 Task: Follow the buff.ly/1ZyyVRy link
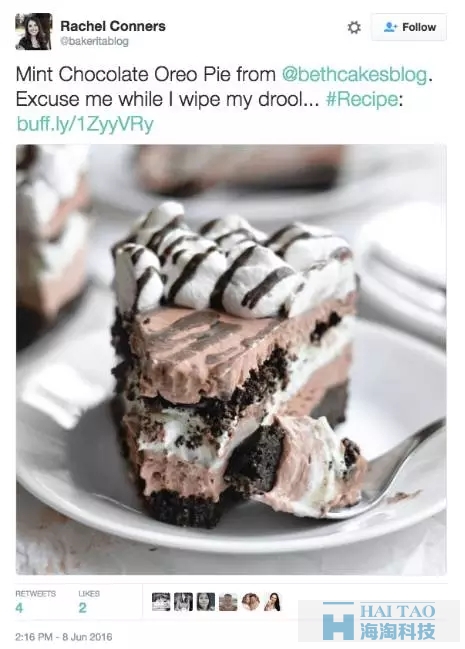click(x=85, y=124)
